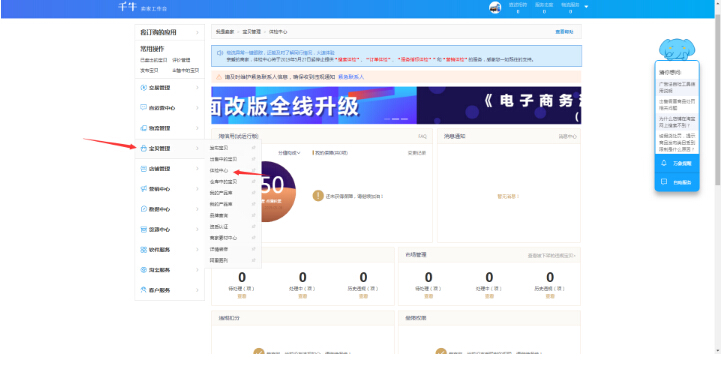Click the 营销中心 megaphone icon
Image resolution: width=723 pixels, height=367 pixels.
143,189
